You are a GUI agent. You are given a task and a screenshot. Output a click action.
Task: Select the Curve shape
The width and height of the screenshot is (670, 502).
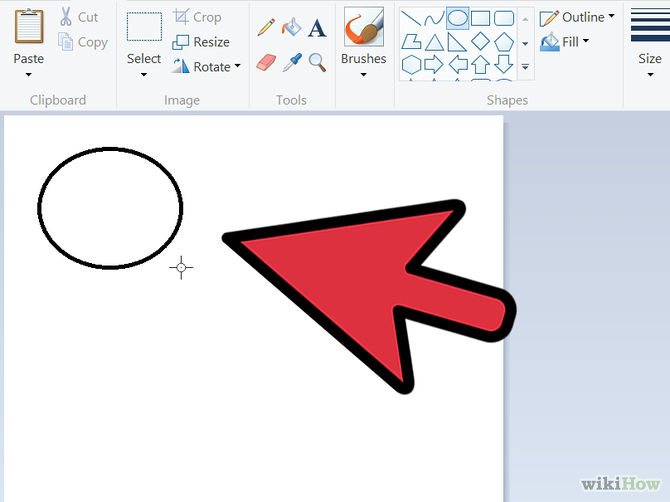[x=434, y=18]
